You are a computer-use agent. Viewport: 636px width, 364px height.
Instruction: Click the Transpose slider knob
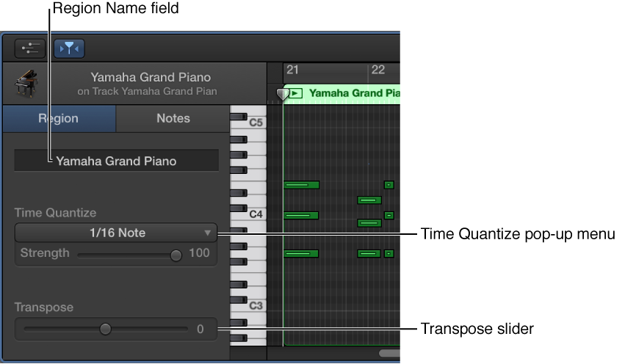(105, 329)
